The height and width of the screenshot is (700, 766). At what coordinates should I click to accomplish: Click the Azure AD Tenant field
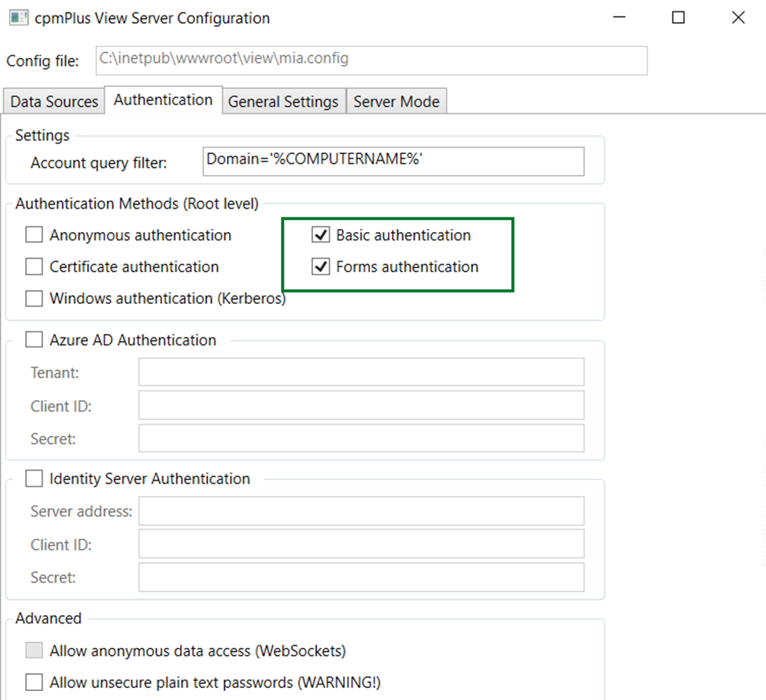(x=361, y=372)
